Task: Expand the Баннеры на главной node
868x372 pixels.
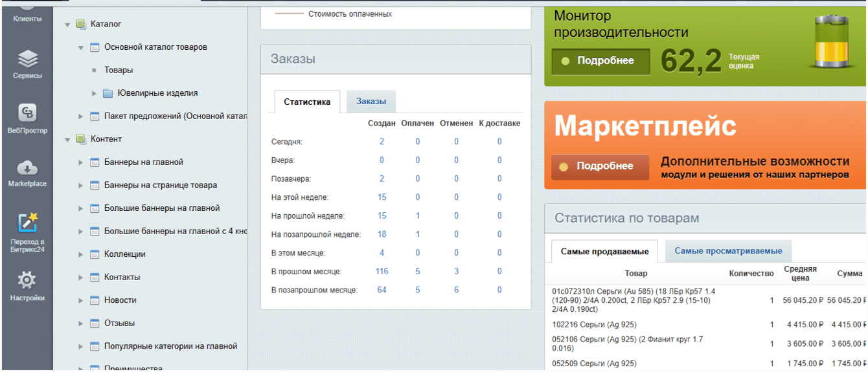Action: [x=81, y=162]
